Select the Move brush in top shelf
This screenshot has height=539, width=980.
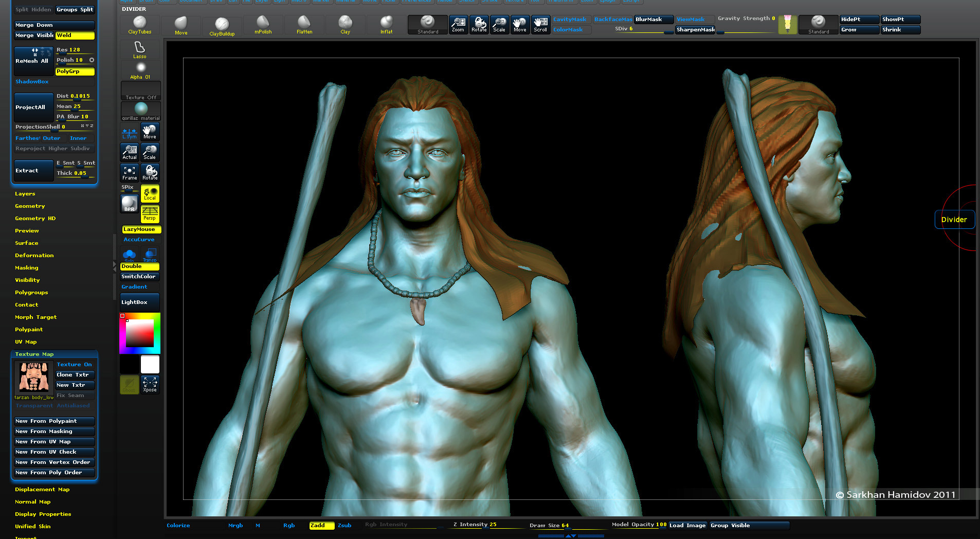point(181,25)
